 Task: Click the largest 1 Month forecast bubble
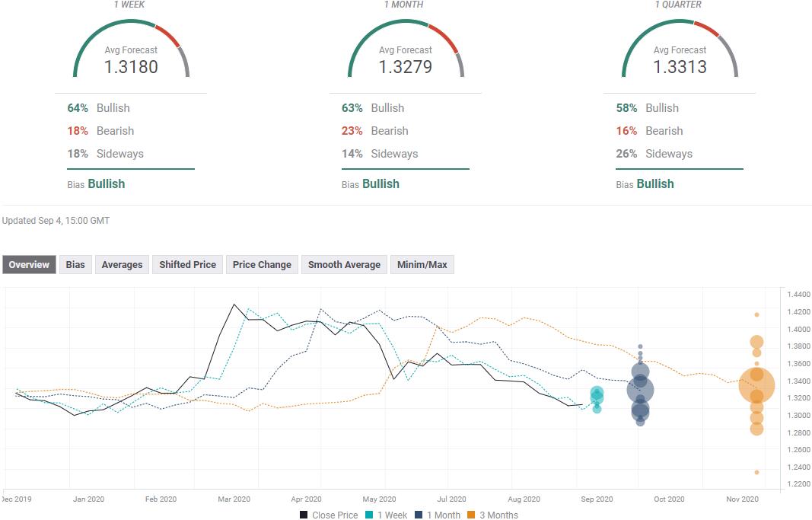641,390
